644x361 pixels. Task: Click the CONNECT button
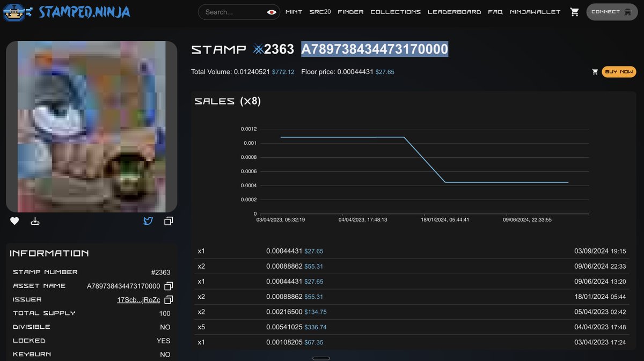click(x=612, y=11)
